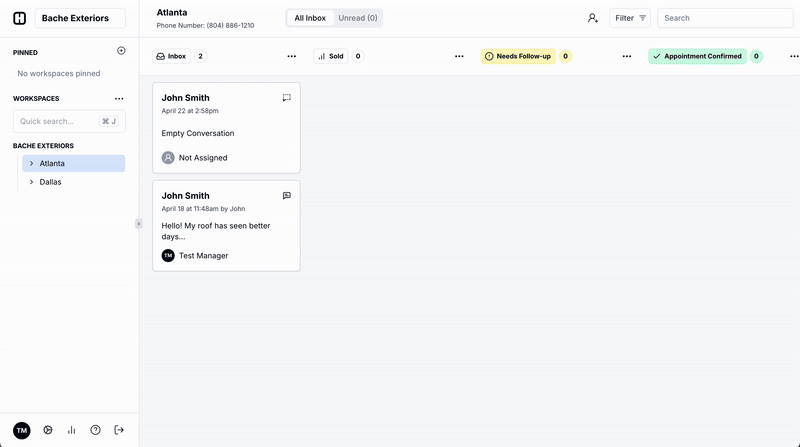Open the Filter dropdown

[630, 18]
